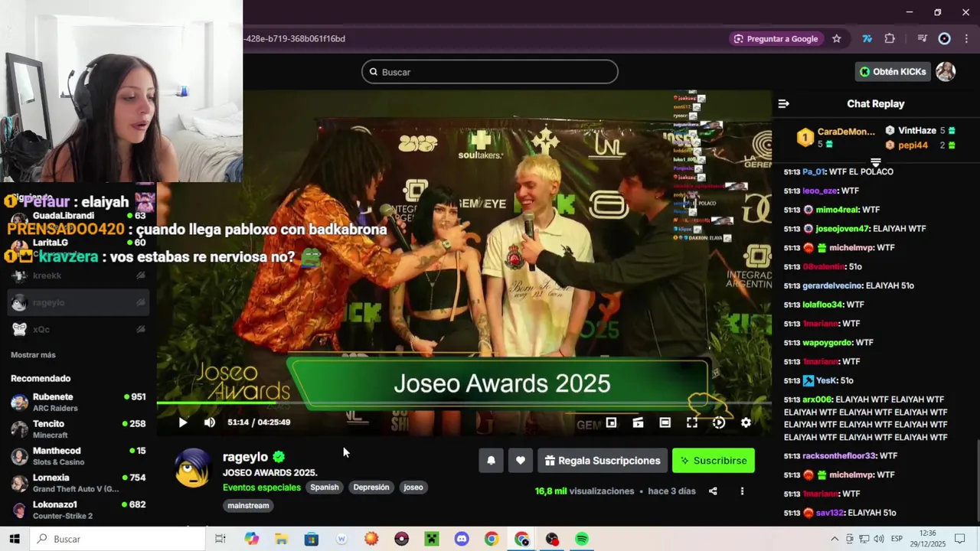The height and width of the screenshot is (551, 980).
Task: Open the user profile avatar menu
Action: (x=946, y=72)
